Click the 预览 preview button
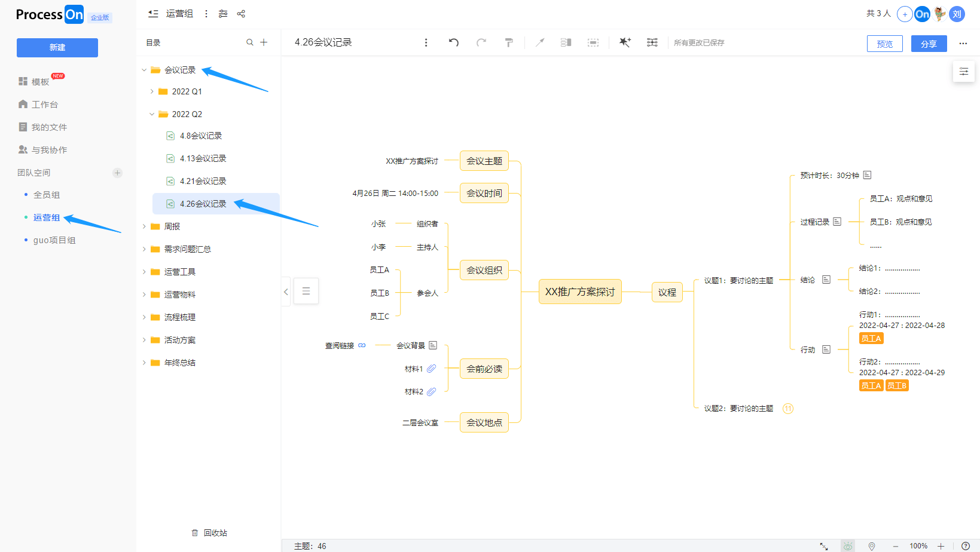This screenshot has width=980, height=552. point(884,43)
